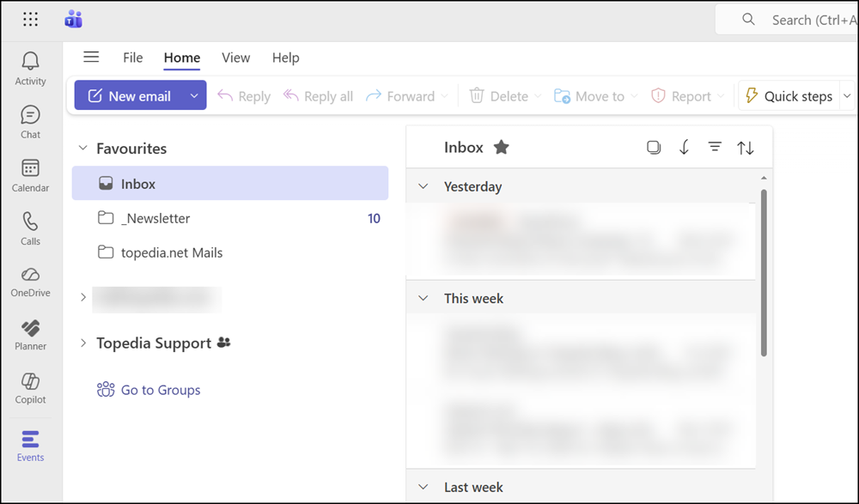Screen dimensions: 859x504
Task: Expand the Topedia Support group
Action: point(82,343)
